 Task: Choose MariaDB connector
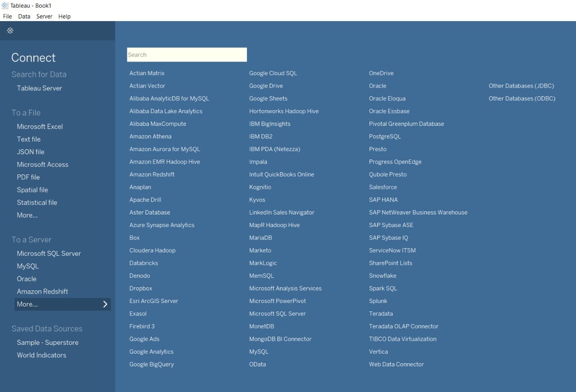[x=261, y=238]
